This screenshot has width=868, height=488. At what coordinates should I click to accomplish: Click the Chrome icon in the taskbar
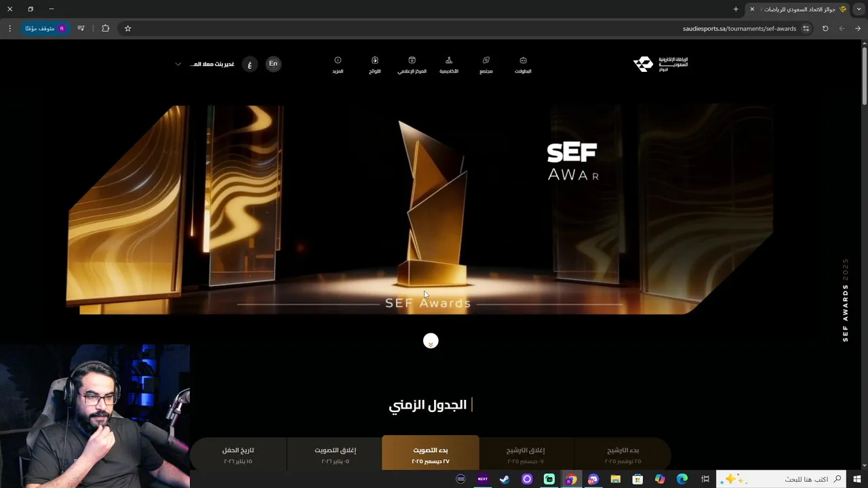[x=571, y=479]
